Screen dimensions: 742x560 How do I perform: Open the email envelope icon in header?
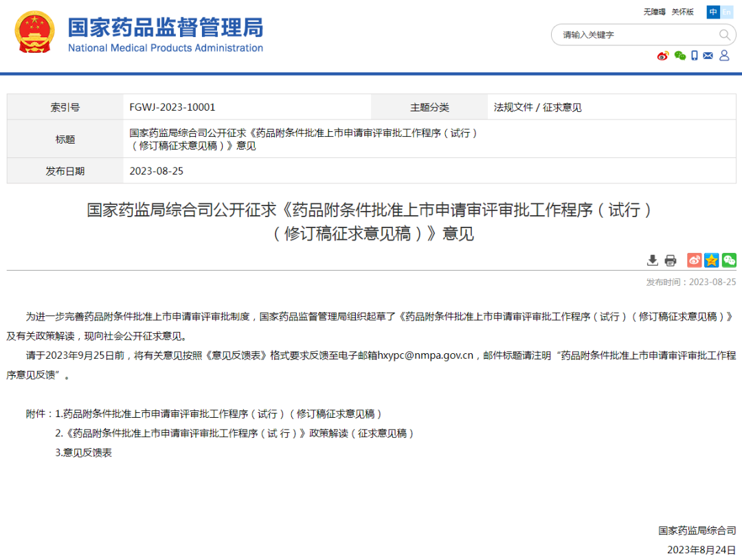point(708,56)
